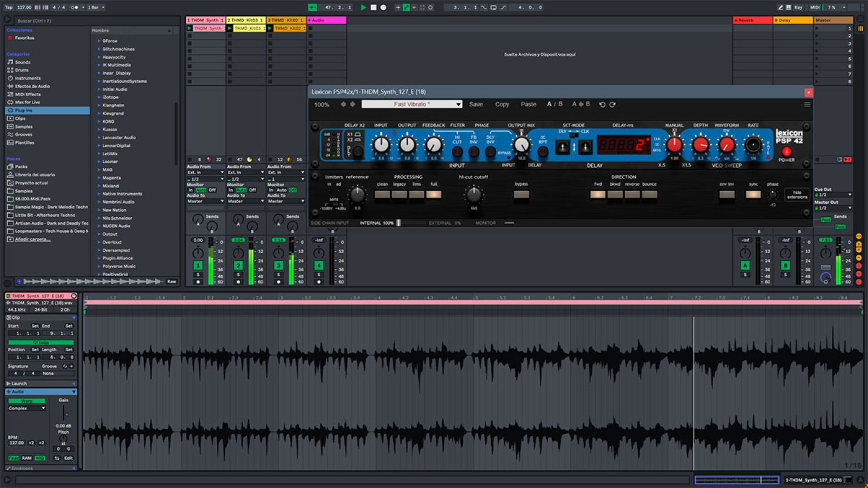The width and height of the screenshot is (868, 488).
Task: Expand the Plugin Alliance folder
Action: tap(99, 258)
